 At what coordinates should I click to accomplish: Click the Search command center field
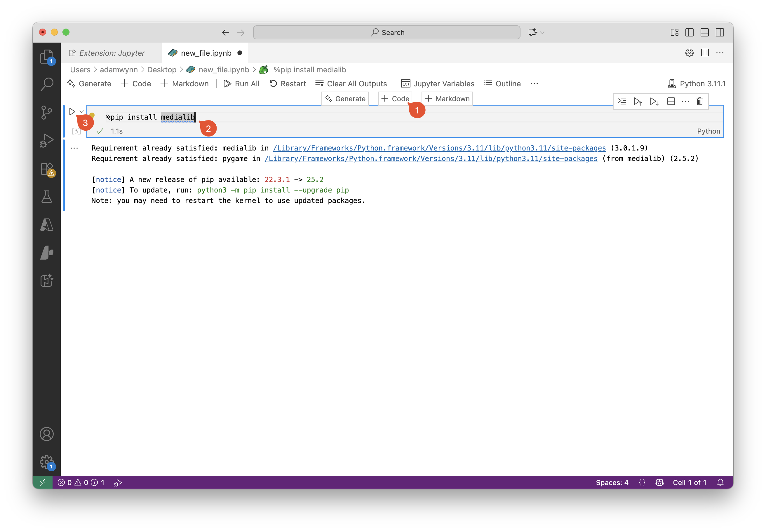click(x=386, y=32)
